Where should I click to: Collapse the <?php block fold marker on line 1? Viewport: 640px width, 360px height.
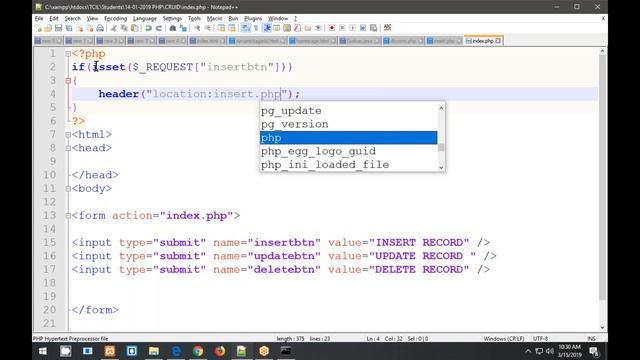tap(68, 53)
